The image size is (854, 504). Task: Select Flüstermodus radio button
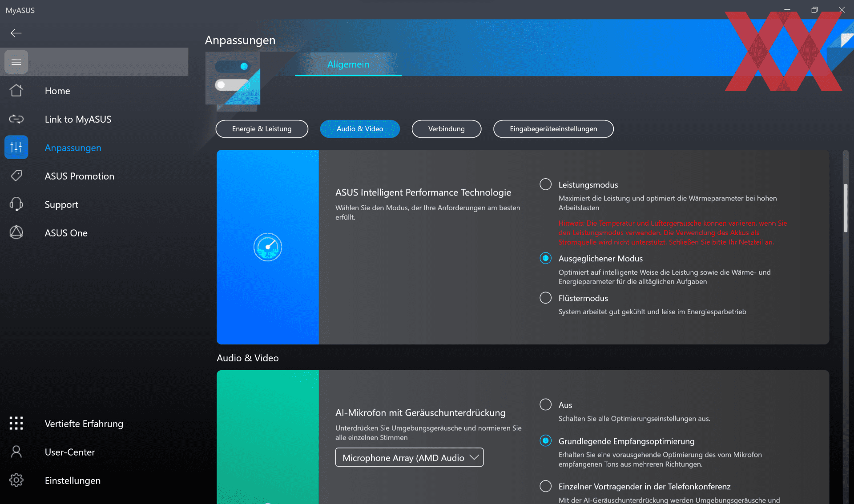(x=545, y=298)
